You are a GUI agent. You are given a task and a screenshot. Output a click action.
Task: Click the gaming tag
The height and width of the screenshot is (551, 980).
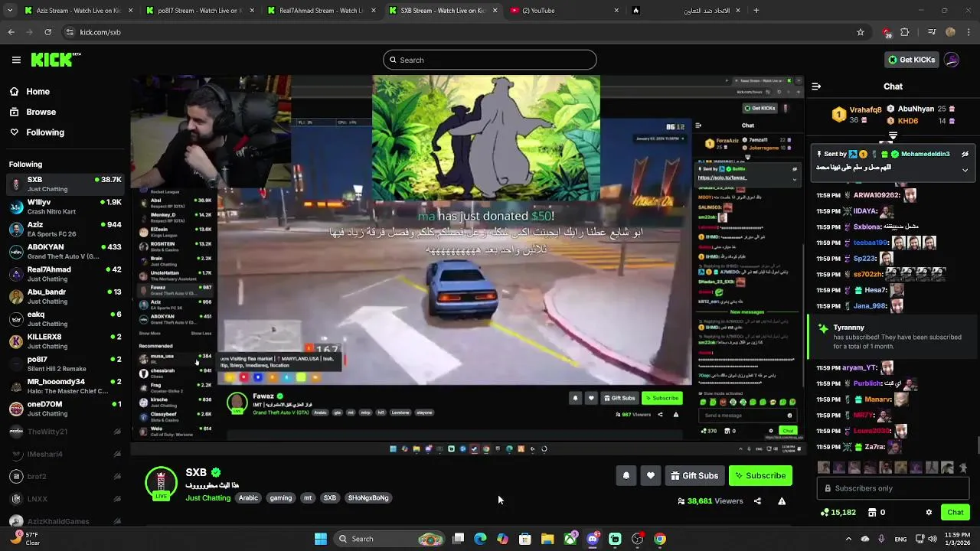coord(280,497)
